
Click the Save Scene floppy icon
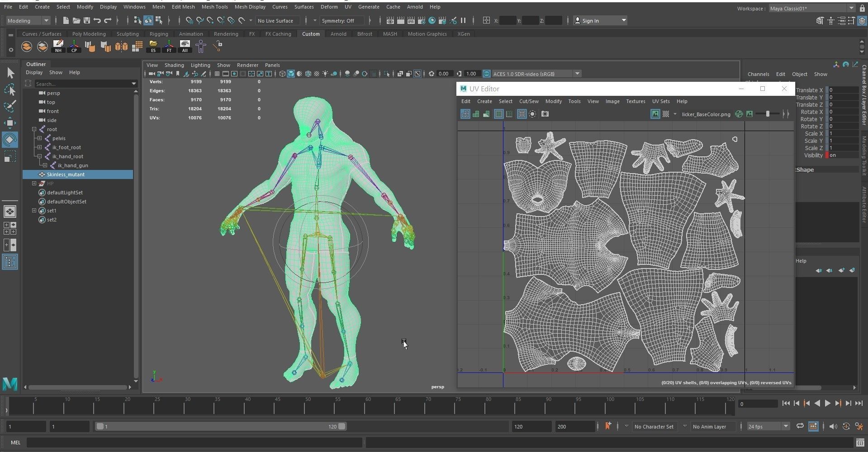86,20
